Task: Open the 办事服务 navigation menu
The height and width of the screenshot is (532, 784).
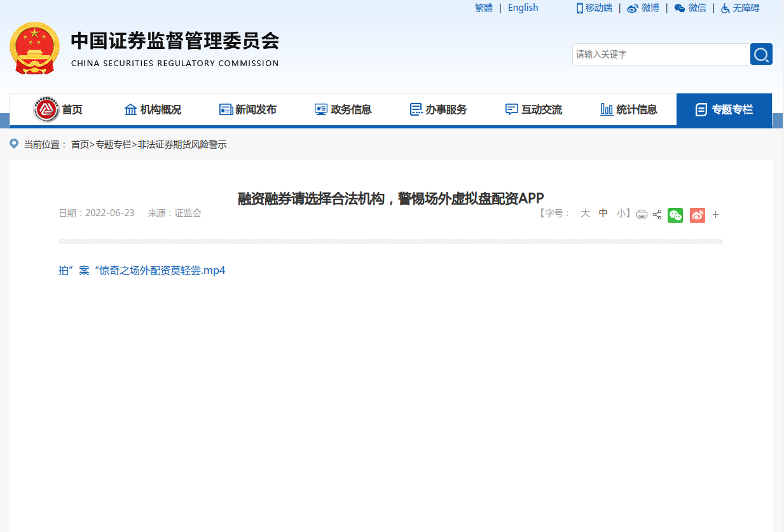Action: click(439, 109)
